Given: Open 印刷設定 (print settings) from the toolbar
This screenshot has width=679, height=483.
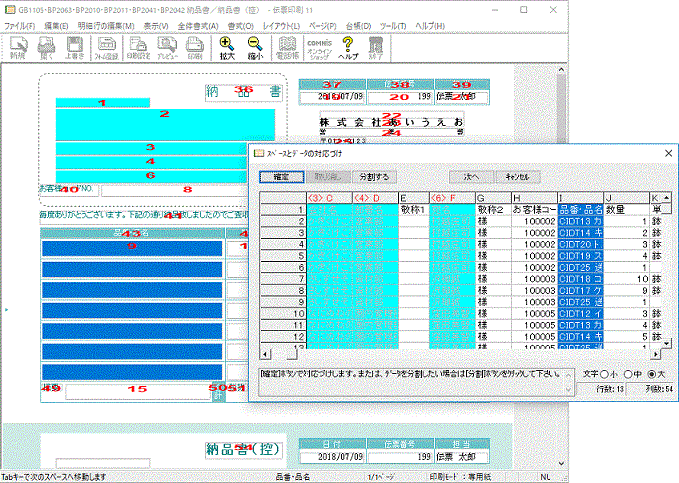Looking at the screenshot, I should click(138, 48).
